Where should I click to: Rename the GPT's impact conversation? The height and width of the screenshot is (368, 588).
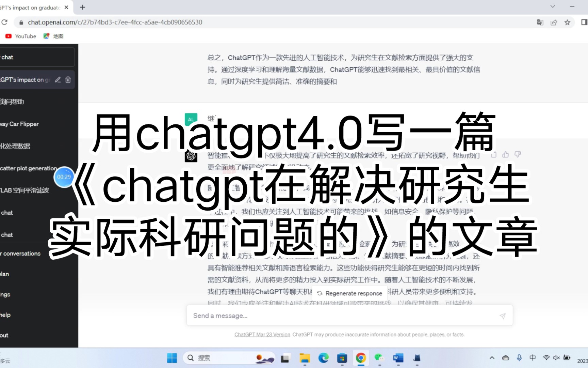click(58, 80)
